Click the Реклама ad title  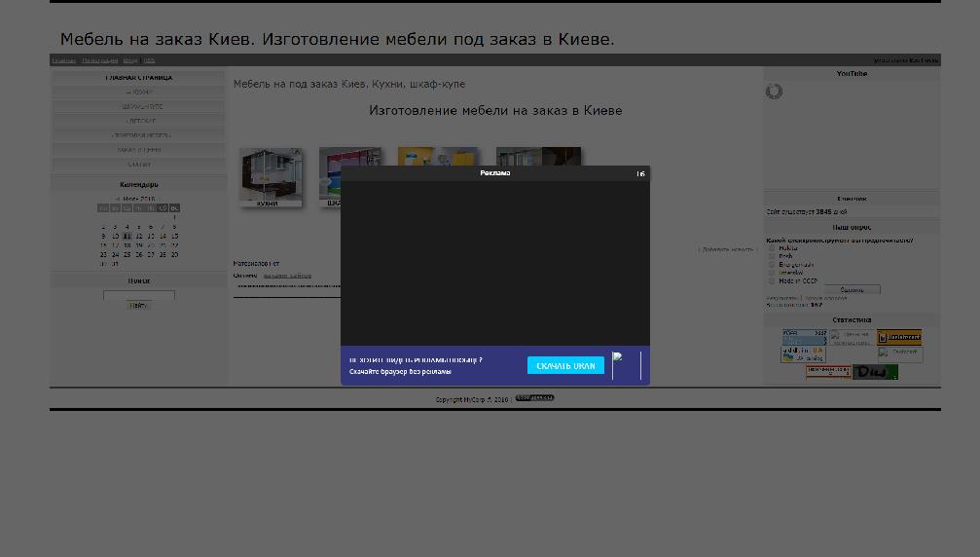[495, 173]
